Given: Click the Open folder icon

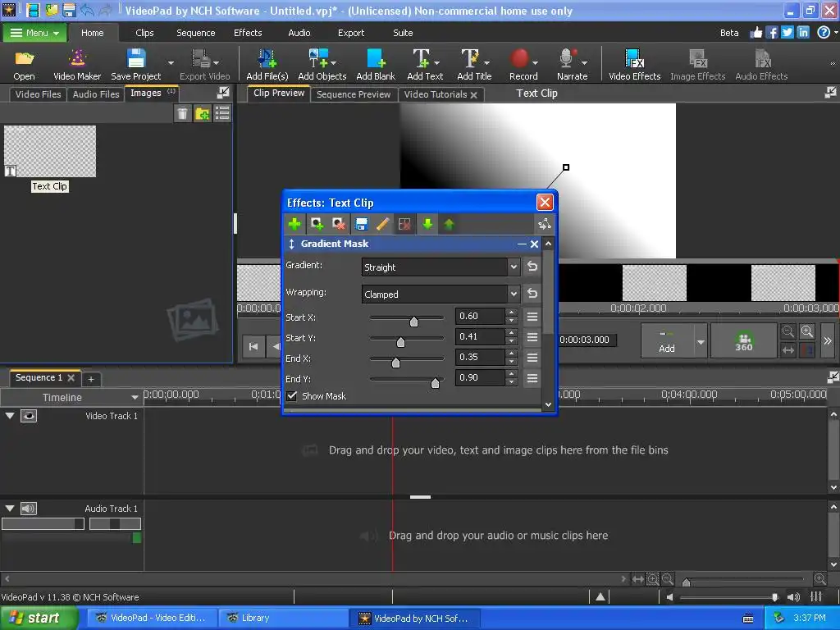Looking at the screenshot, I should click(x=24, y=58).
